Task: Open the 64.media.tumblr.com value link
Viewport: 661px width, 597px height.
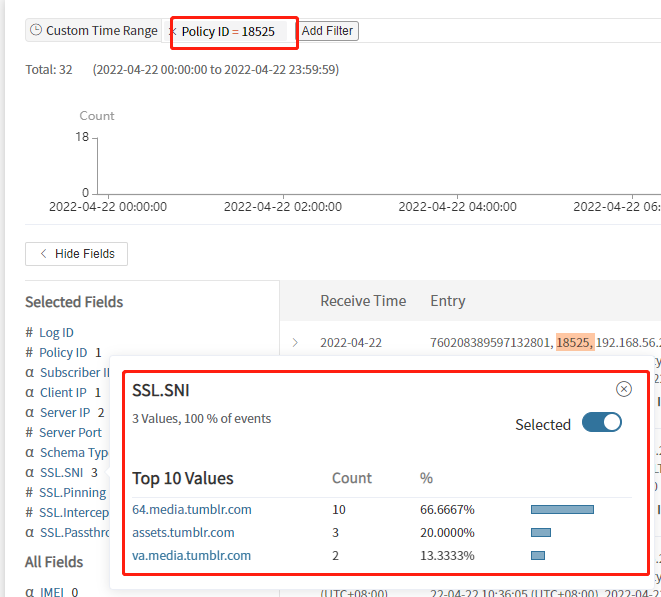Action: pos(192,509)
